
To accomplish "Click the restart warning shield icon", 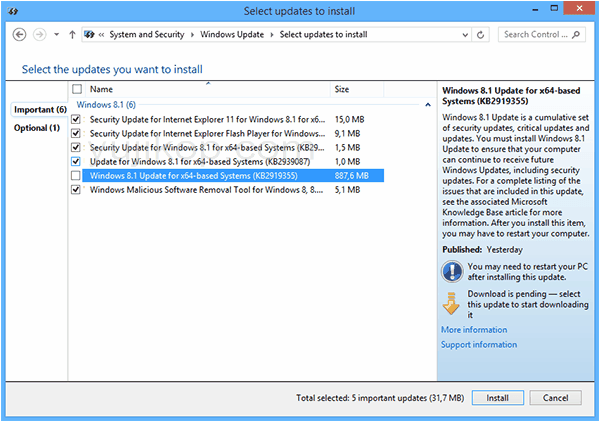I will 452,271.
